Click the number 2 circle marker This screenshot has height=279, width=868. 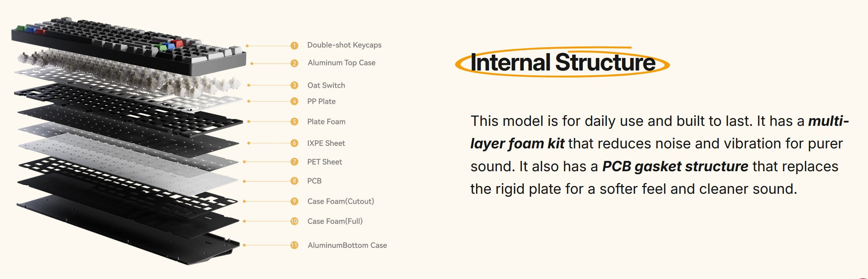click(294, 63)
